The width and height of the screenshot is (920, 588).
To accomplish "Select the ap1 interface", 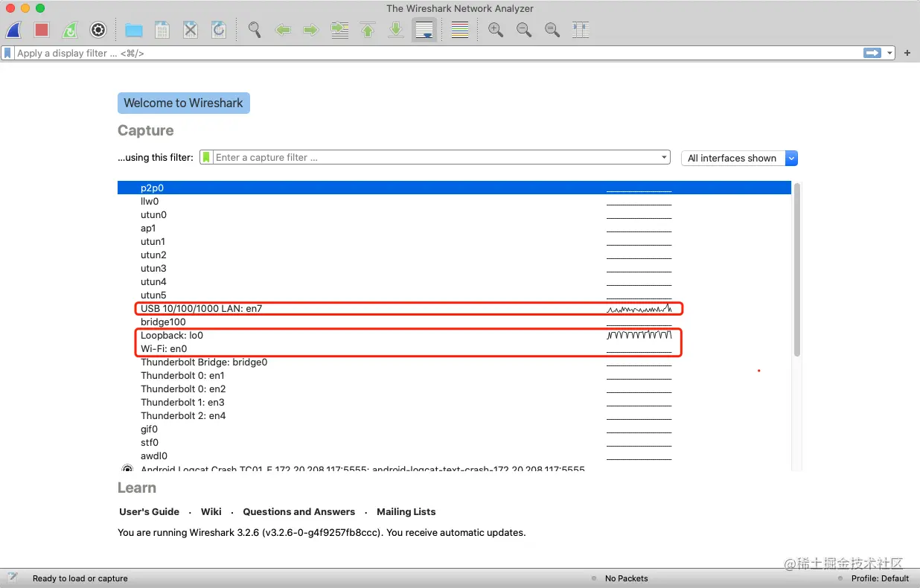I will (454, 228).
